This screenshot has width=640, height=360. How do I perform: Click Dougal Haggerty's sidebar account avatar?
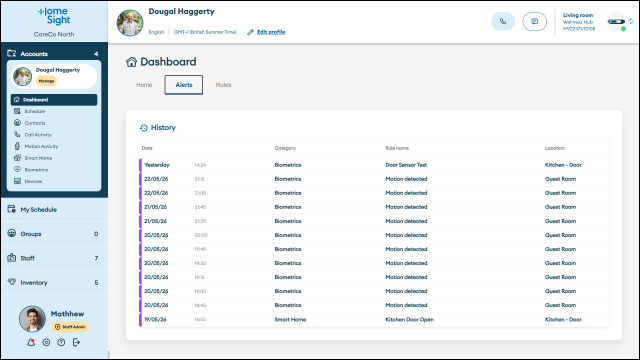pyautogui.click(x=22, y=76)
